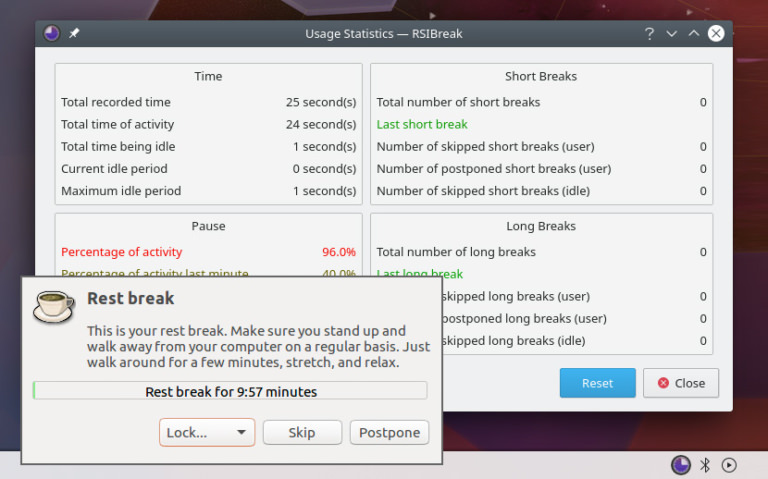Click the red 'Percentage of activity' label
This screenshot has width=768, height=479.
coord(120,252)
